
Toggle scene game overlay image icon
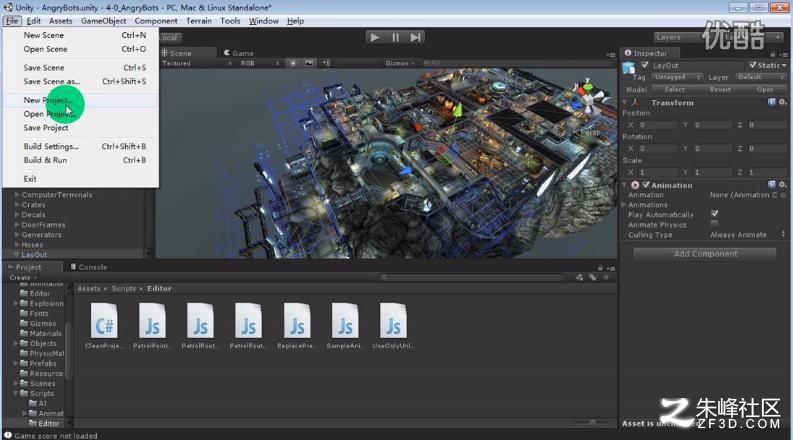pyautogui.click(x=309, y=63)
